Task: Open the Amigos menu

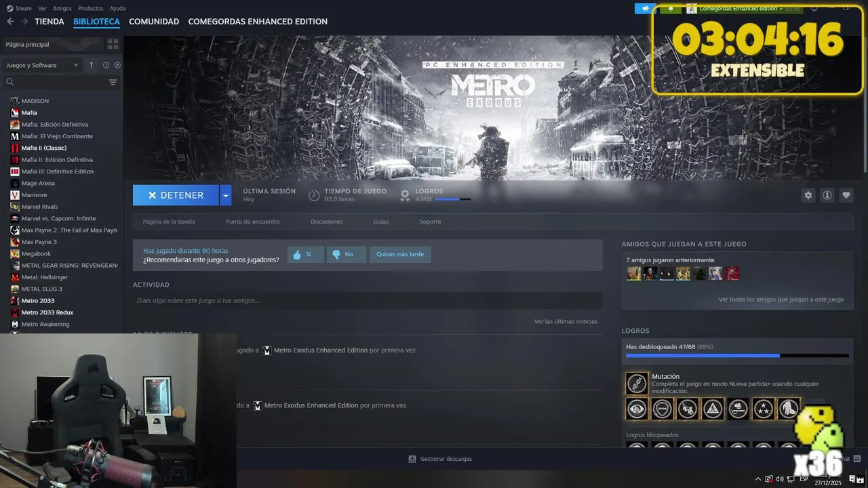Action: click(x=62, y=8)
